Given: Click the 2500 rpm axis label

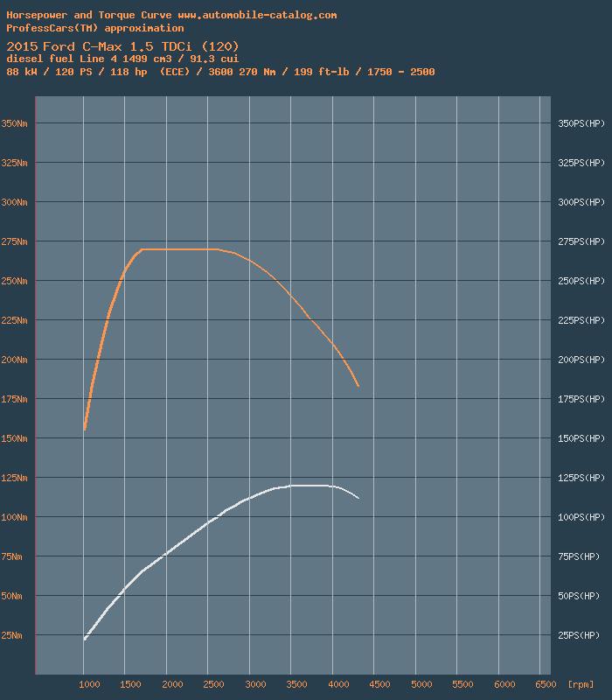Looking at the screenshot, I should [x=213, y=684].
